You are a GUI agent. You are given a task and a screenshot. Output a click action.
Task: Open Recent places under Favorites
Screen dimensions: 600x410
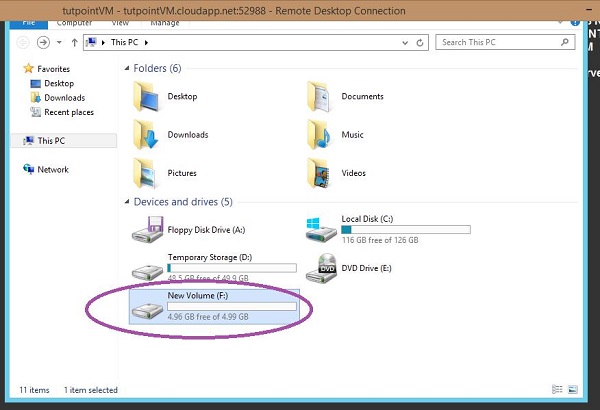click(68, 112)
